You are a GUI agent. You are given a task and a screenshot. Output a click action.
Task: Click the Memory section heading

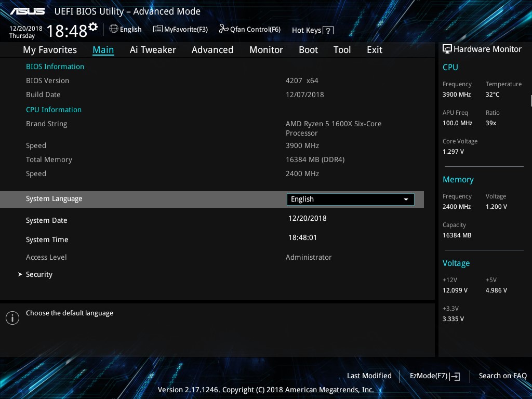[x=458, y=179]
